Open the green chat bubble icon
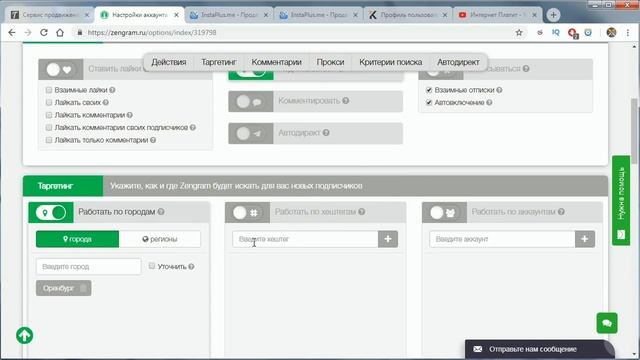Screen dimensions: 640x360 tap(607, 323)
